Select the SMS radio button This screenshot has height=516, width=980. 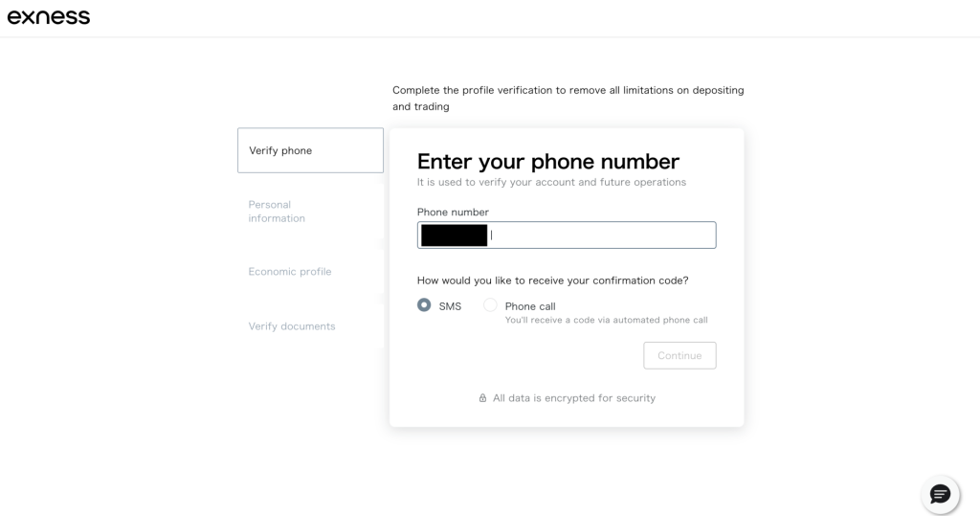pos(424,305)
